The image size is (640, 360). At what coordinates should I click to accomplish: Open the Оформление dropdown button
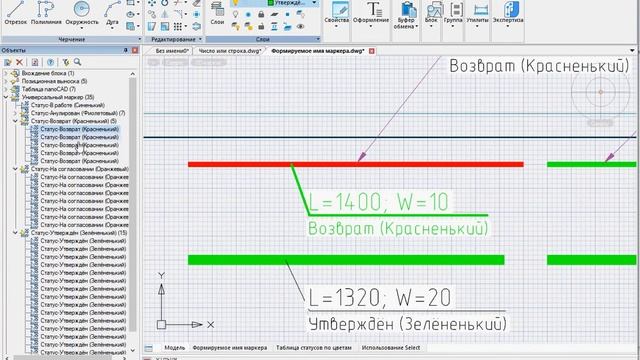pos(371,16)
